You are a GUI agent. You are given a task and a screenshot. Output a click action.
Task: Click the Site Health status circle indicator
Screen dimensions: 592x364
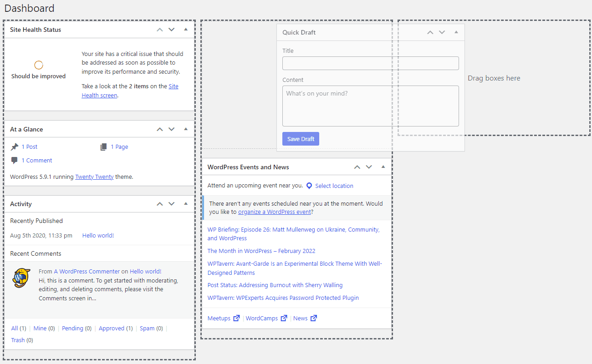39,65
